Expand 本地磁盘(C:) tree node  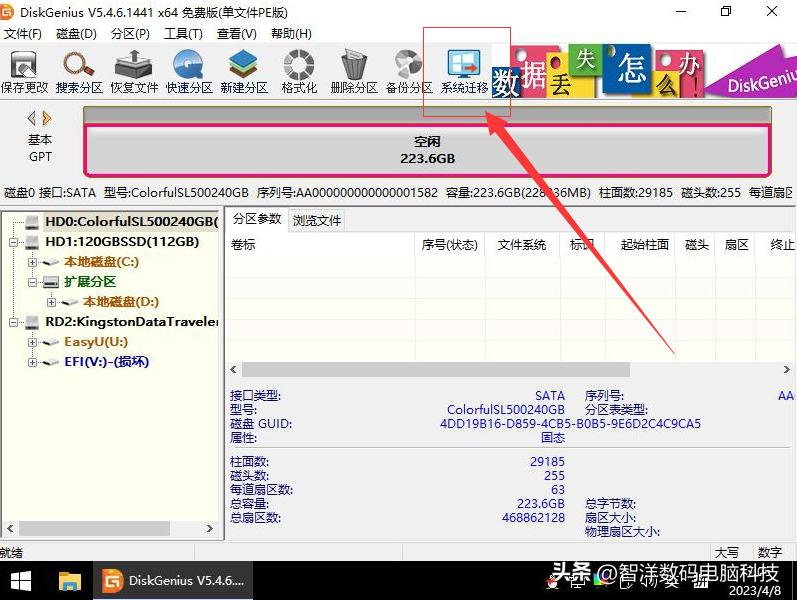tap(33, 262)
